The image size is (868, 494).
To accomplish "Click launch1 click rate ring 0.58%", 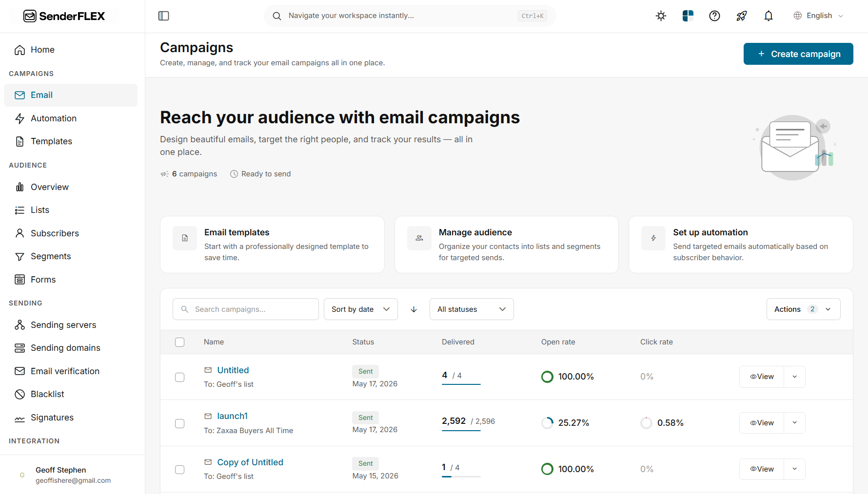I will 647,423.
